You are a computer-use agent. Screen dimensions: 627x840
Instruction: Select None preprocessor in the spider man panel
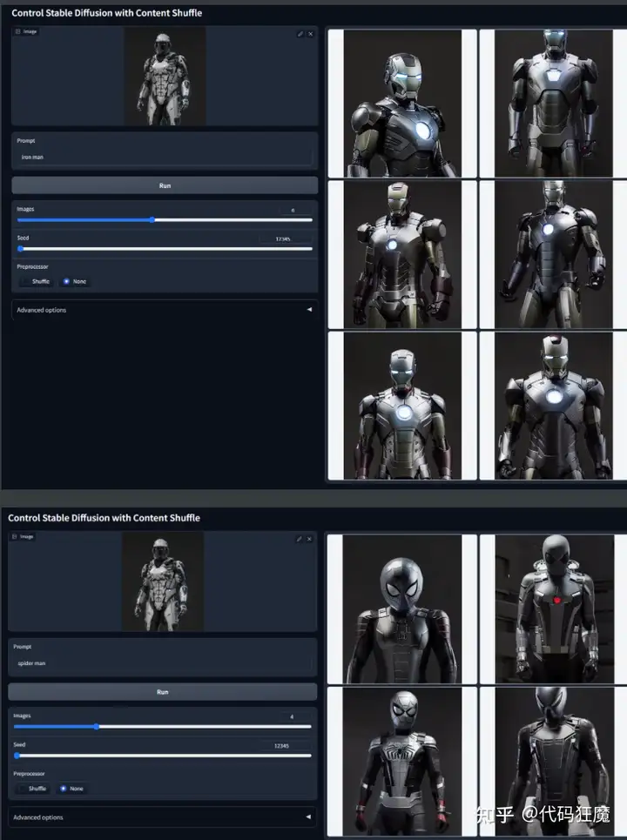(71, 789)
